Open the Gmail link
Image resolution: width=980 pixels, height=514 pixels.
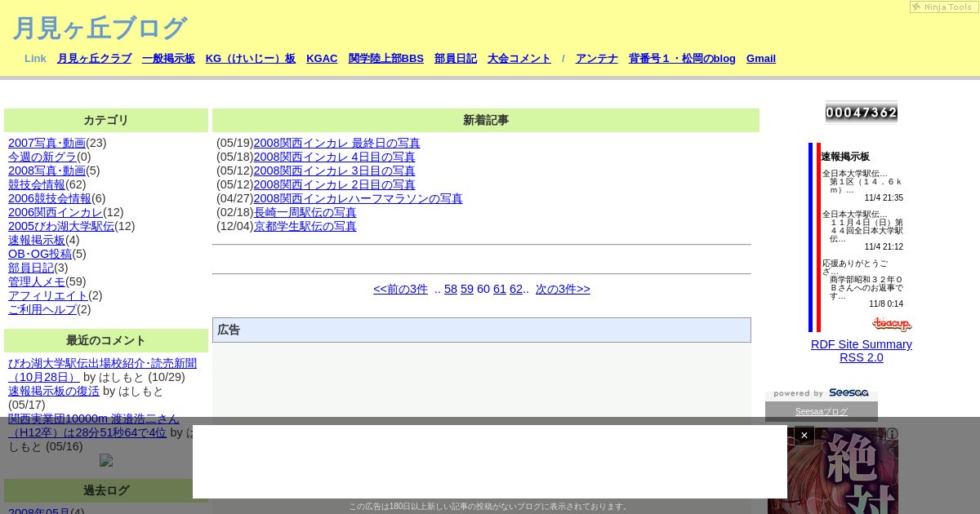point(761,59)
